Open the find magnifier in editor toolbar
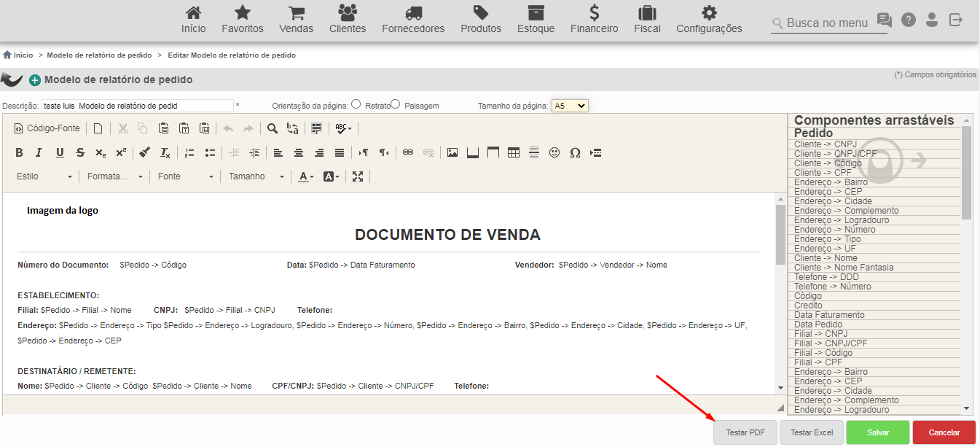Image resolution: width=980 pixels, height=447 pixels. pyautogui.click(x=272, y=128)
